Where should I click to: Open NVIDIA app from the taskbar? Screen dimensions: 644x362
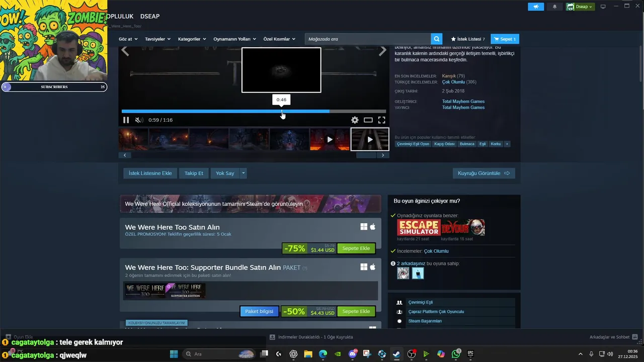[338, 354]
